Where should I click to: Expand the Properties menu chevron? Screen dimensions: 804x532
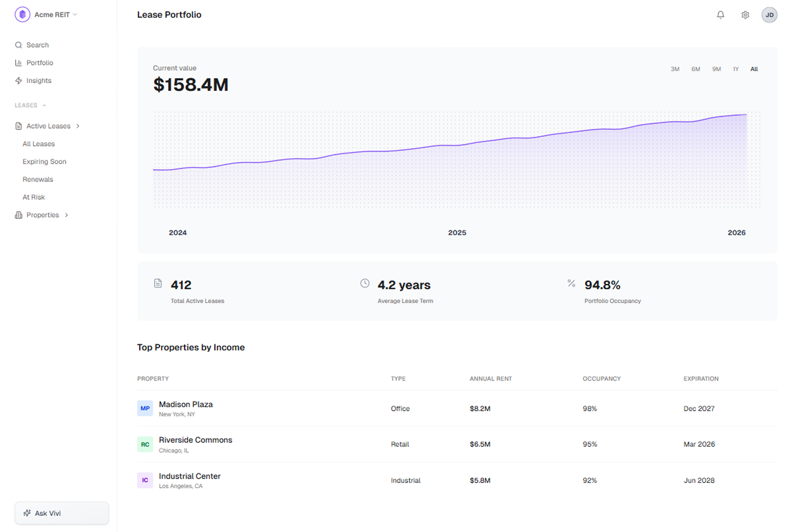coord(66,215)
